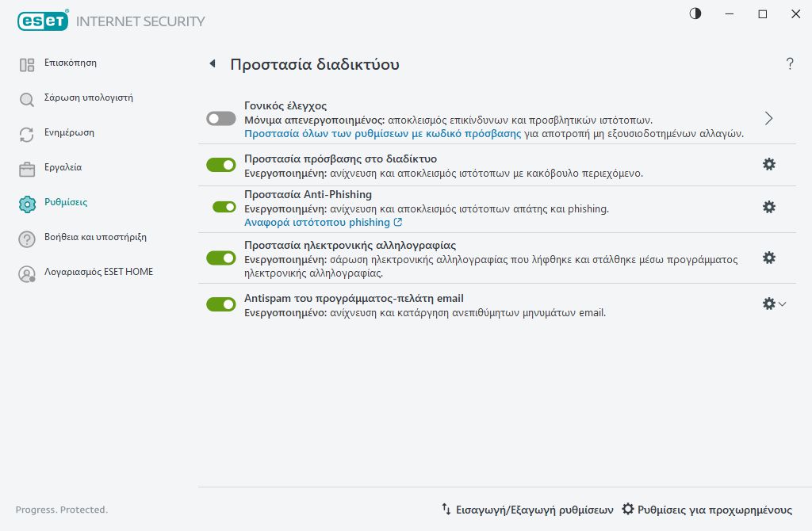
Task: Open gear settings for Προστασία Anti-Phishing
Action: pos(768,207)
